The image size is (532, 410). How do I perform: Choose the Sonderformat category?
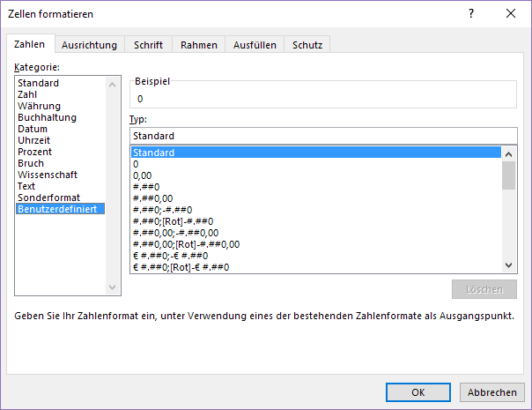coord(48,198)
